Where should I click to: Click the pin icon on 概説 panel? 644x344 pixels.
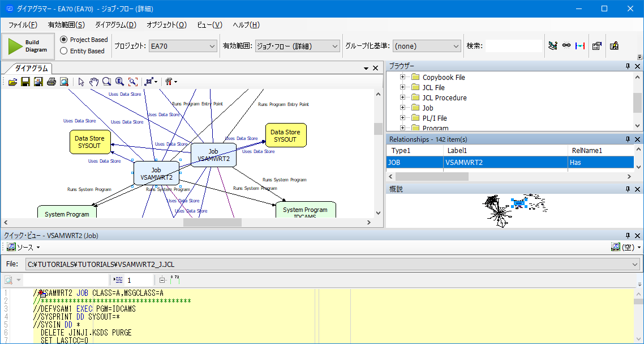(x=628, y=189)
